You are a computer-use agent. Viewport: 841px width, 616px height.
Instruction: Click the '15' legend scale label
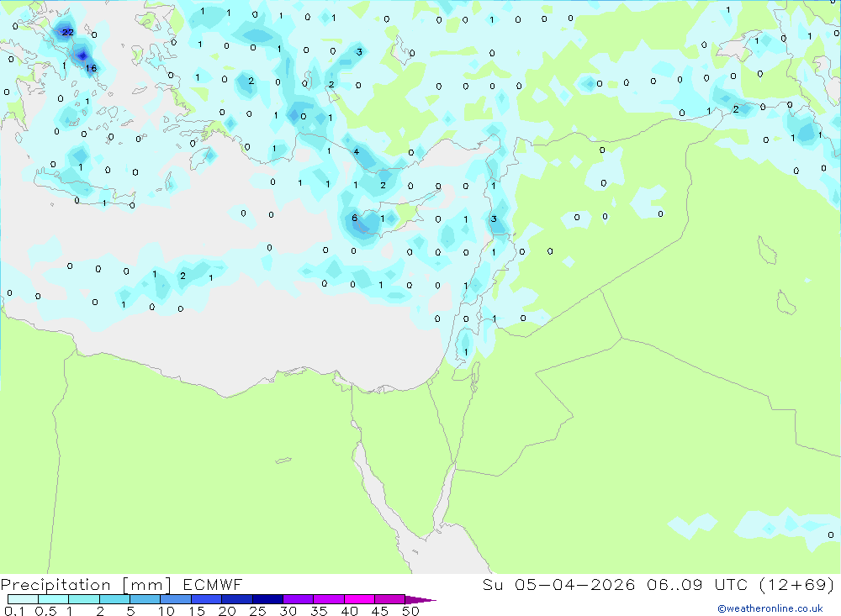point(197,611)
